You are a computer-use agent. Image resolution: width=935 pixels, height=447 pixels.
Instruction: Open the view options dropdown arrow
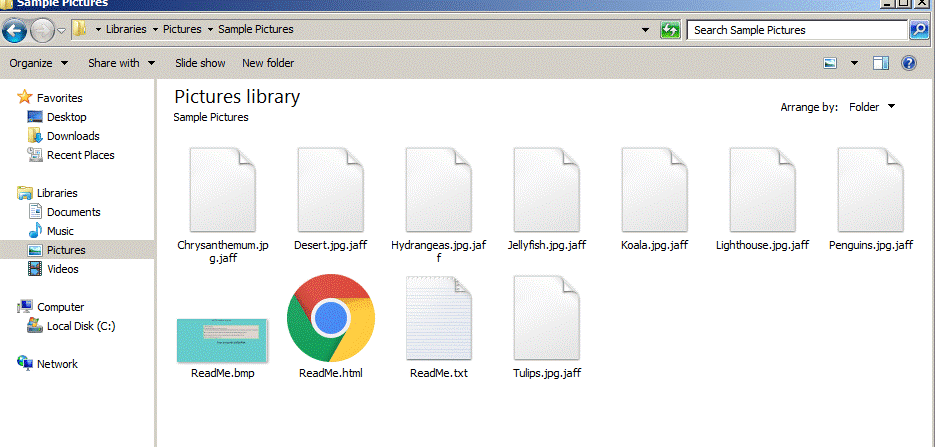point(854,63)
